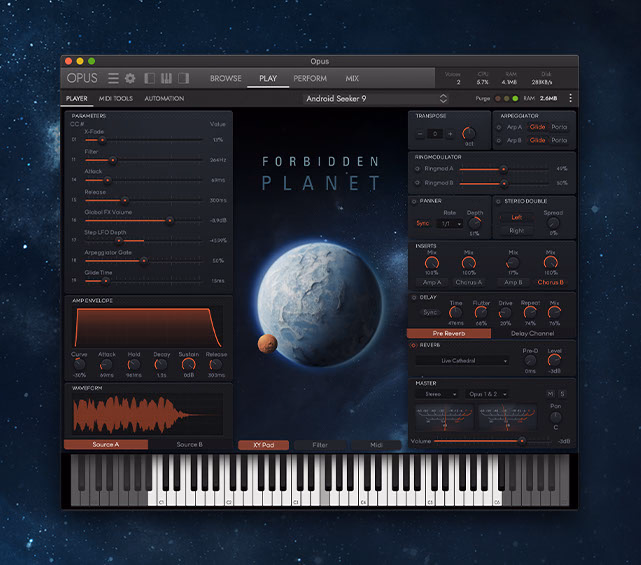
Task: Adjust the Global FX Volume slider
Action: pyautogui.click(x=143, y=220)
